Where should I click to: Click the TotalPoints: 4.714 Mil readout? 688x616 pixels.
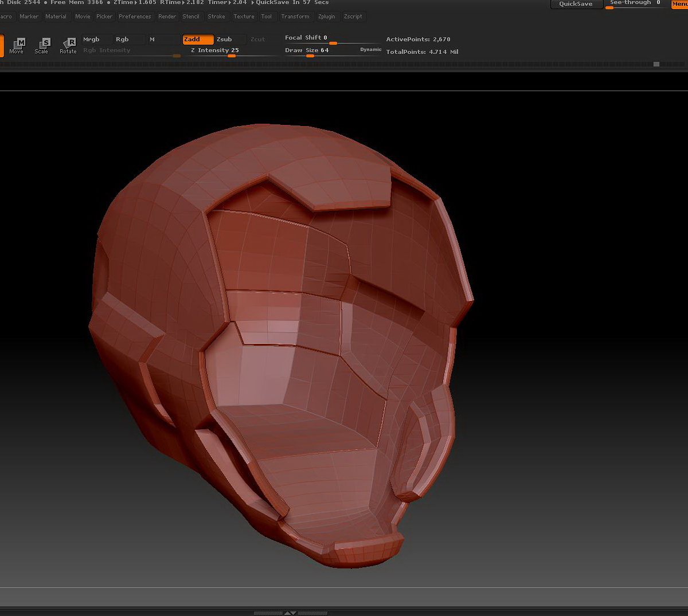[x=422, y=52]
